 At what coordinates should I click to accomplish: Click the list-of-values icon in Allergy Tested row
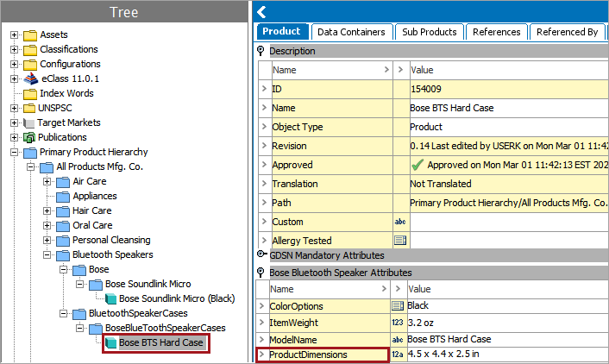click(400, 241)
